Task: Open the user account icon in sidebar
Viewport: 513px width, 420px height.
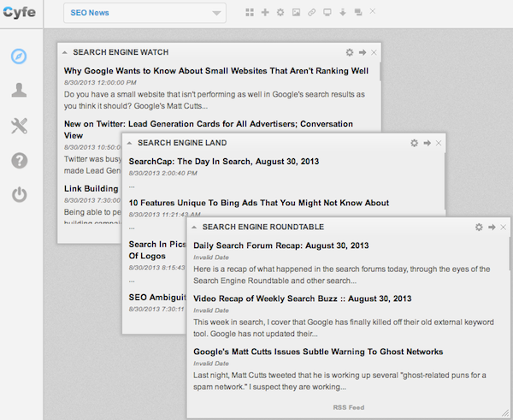Action: pos(19,91)
